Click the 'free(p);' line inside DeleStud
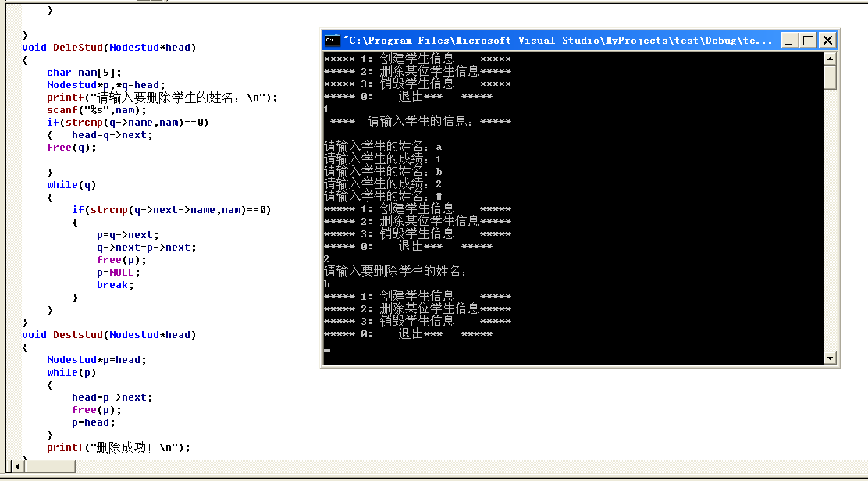 tap(122, 260)
